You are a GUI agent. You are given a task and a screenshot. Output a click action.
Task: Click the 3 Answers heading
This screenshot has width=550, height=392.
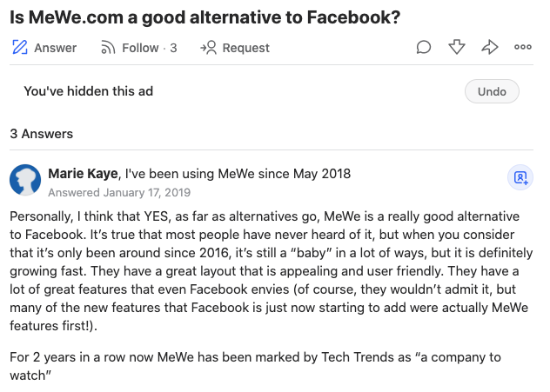click(42, 134)
